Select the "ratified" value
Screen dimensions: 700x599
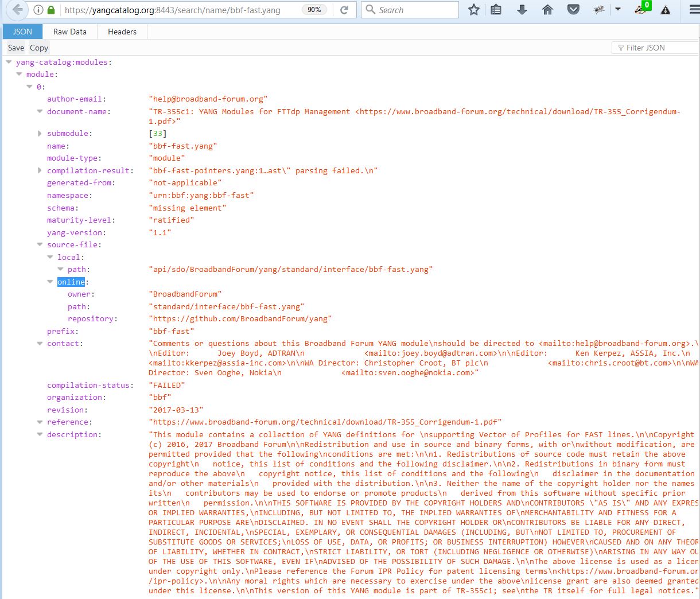tap(172, 220)
